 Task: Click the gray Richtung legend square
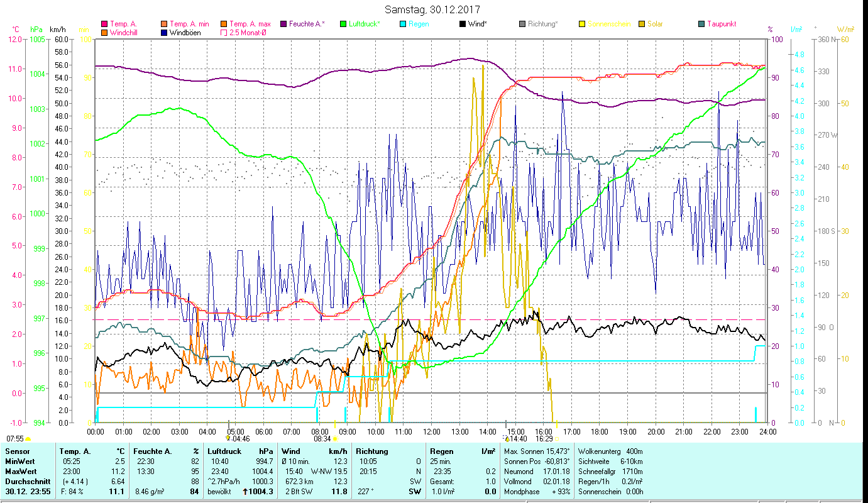[x=522, y=24]
